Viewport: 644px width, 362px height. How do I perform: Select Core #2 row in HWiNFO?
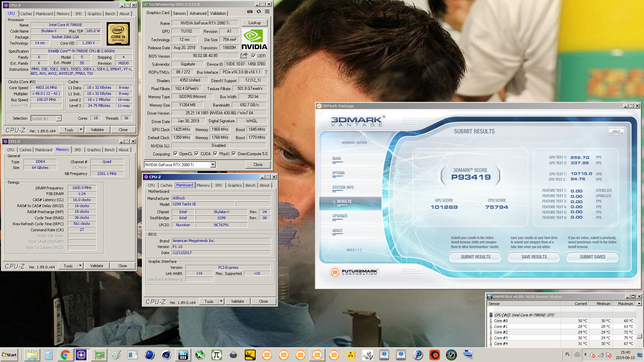pyautogui.click(x=561, y=332)
